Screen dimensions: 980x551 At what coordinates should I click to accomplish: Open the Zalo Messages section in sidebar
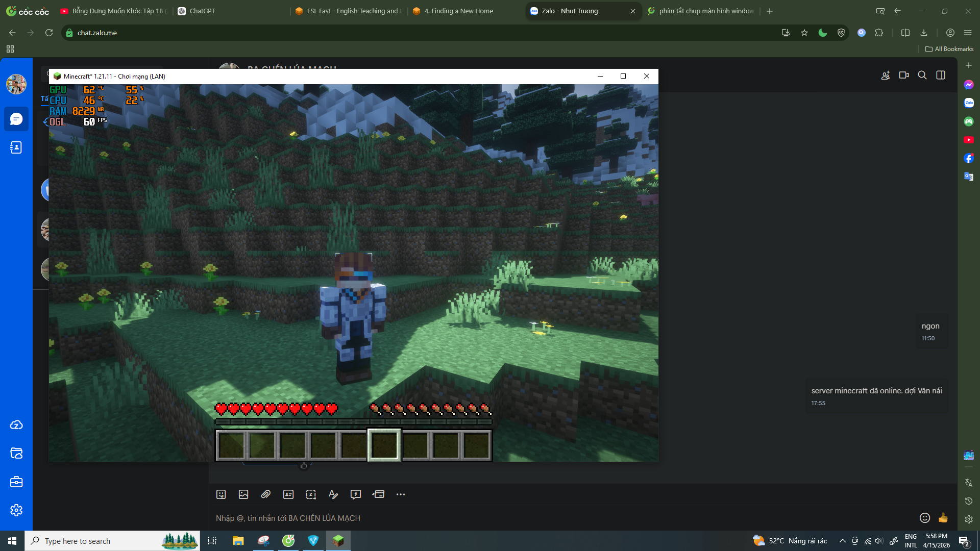point(16,119)
